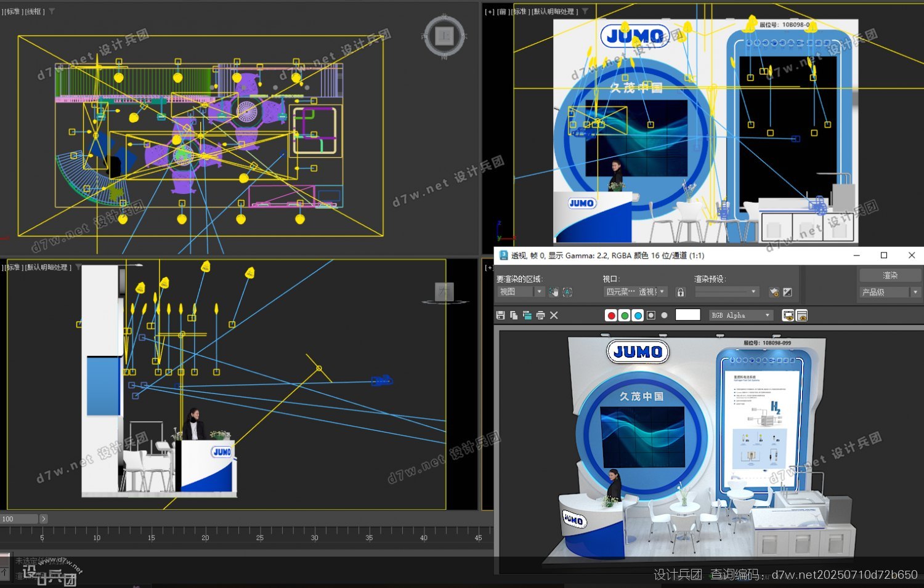Open the 产品级 render mode dropdown

(x=890, y=292)
